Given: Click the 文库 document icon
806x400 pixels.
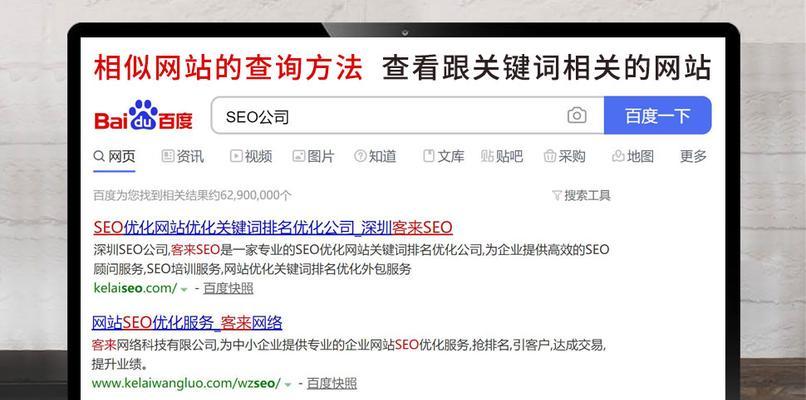Looking at the screenshot, I should 429,156.
